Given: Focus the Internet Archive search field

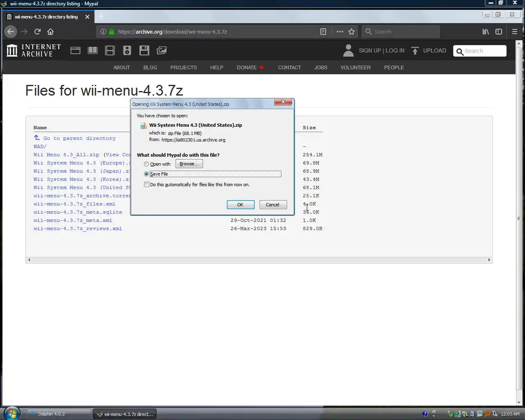Looking at the screenshot, I should (480, 51).
